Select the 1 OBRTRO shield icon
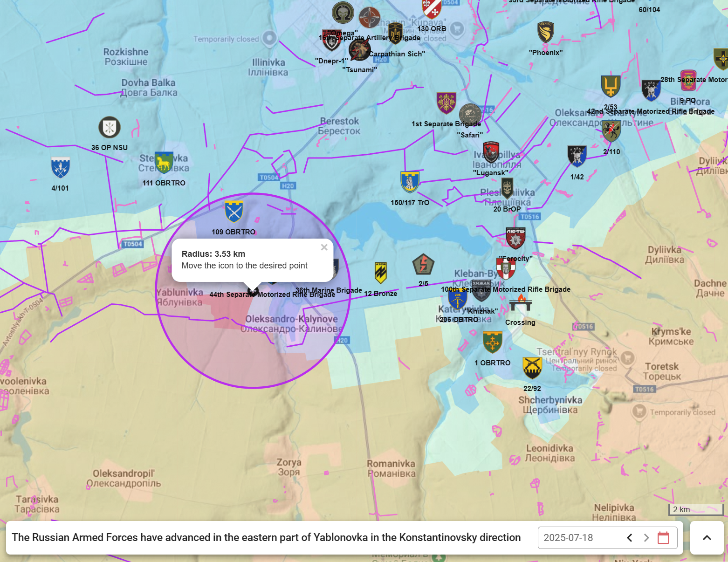The height and width of the screenshot is (562, 728). (493, 343)
